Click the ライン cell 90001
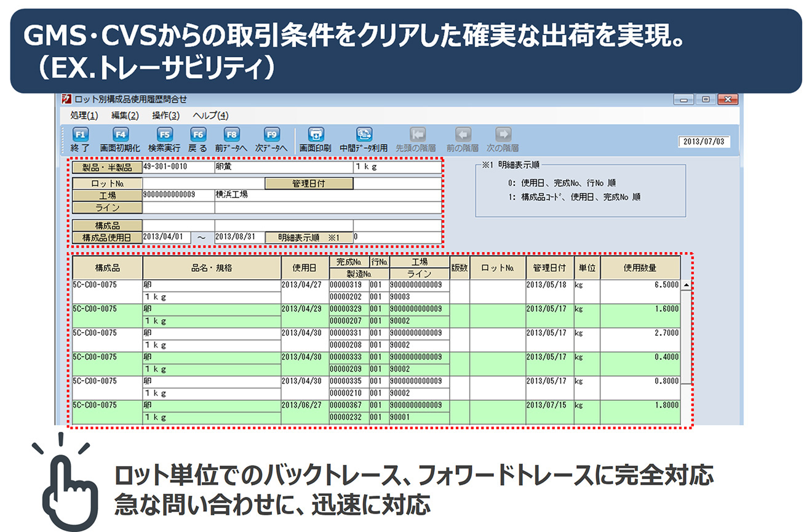 (420, 418)
